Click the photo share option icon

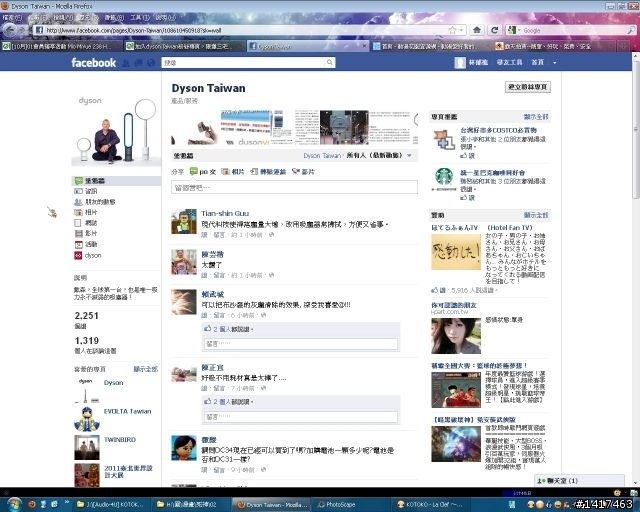[x=225, y=171]
